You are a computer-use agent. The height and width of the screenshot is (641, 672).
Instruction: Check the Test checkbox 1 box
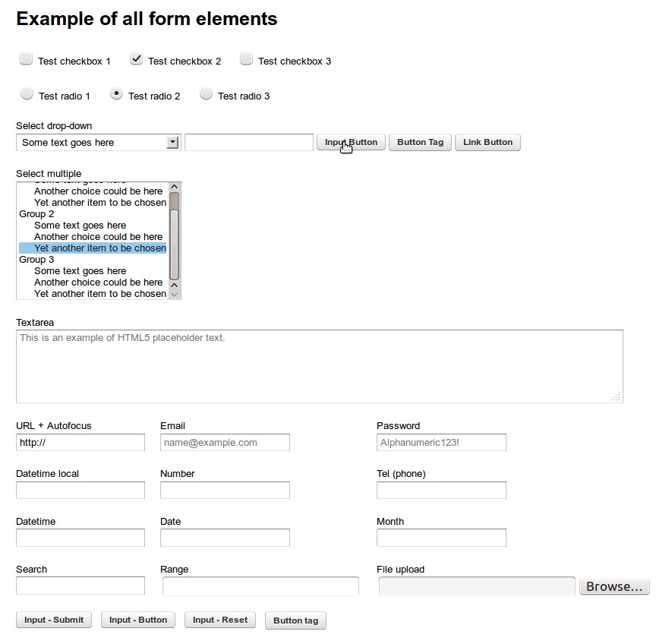click(x=26, y=58)
